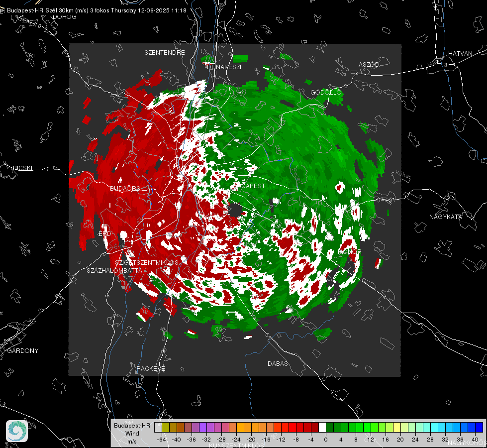Click the SZIGETSZENTMIKLÓS town label
The image size is (487, 448).
(147, 262)
